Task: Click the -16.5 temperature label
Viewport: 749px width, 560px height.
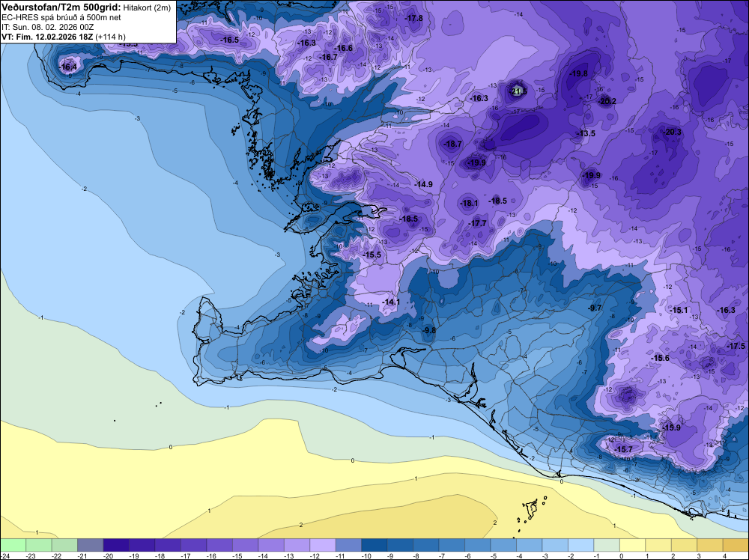Action: pos(230,40)
